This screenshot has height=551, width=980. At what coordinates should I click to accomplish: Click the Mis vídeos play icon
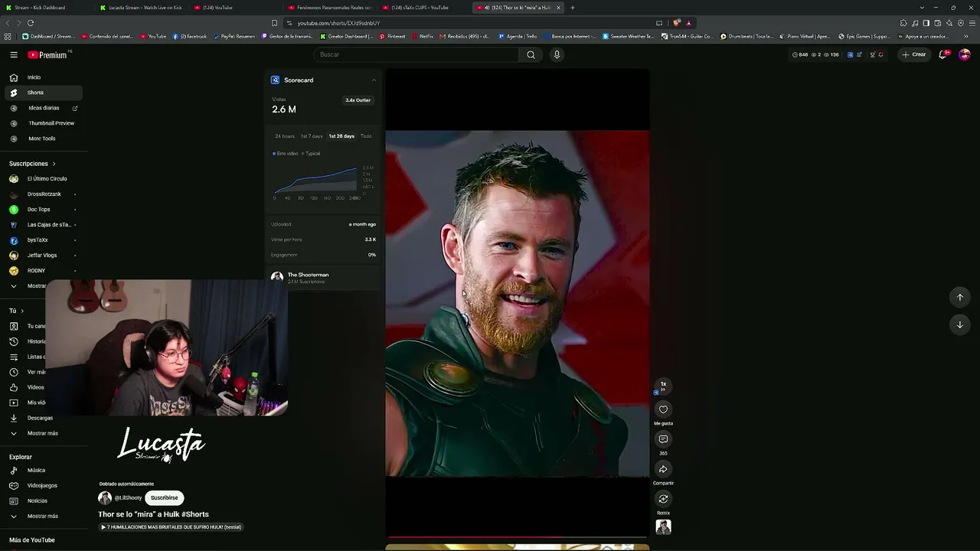pyautogui.click(x=14, y=403)
